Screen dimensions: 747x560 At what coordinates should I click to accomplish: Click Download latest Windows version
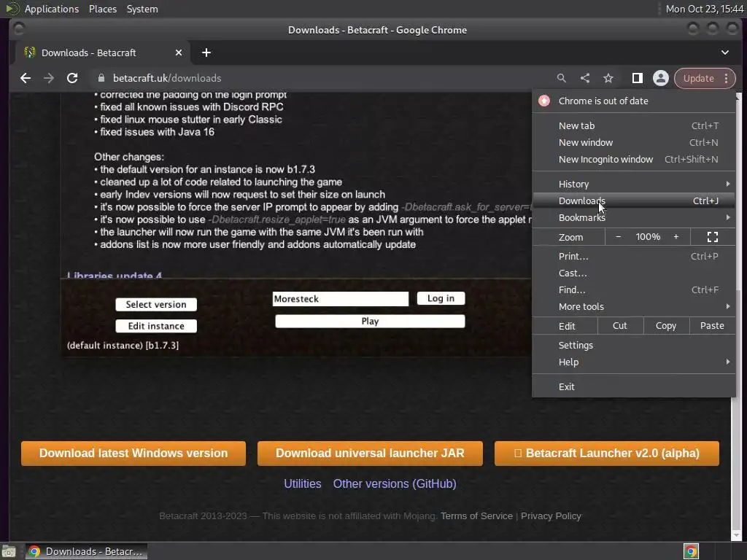click(133, 453)
